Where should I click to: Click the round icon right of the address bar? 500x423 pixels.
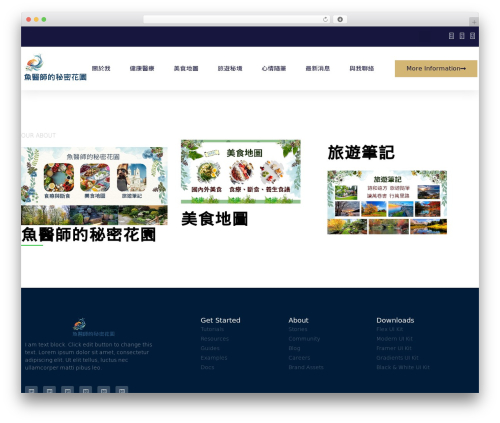point(340,19)
